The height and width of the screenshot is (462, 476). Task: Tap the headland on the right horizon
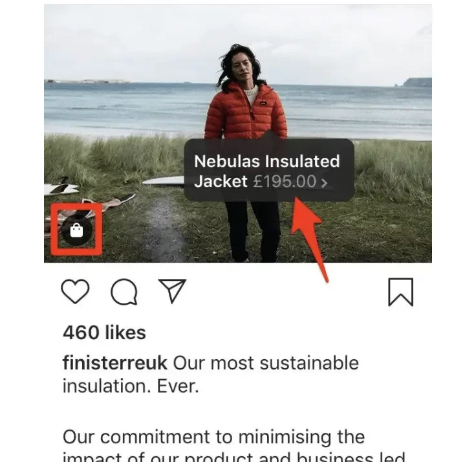click(x=416, y=82)
